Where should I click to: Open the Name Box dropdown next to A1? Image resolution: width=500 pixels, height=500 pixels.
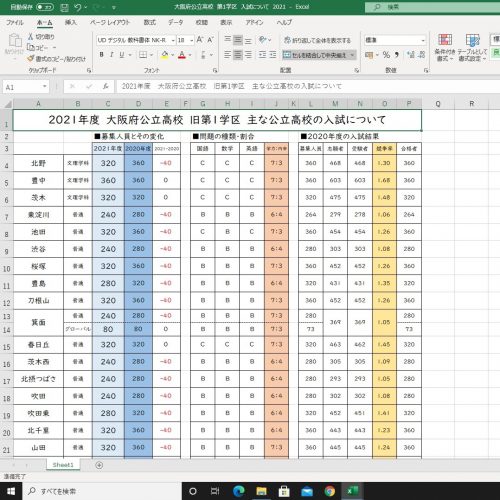[44, 87]
